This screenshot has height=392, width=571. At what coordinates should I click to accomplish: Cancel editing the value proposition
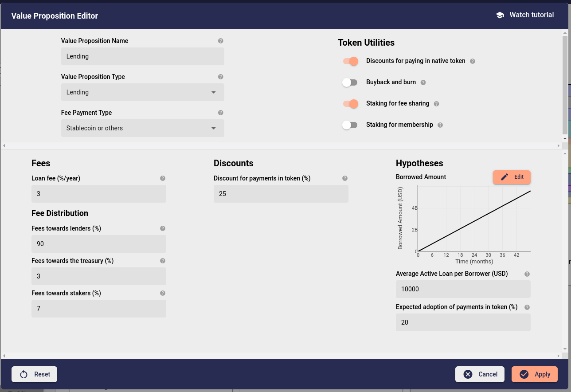click(x=480, y=374)
